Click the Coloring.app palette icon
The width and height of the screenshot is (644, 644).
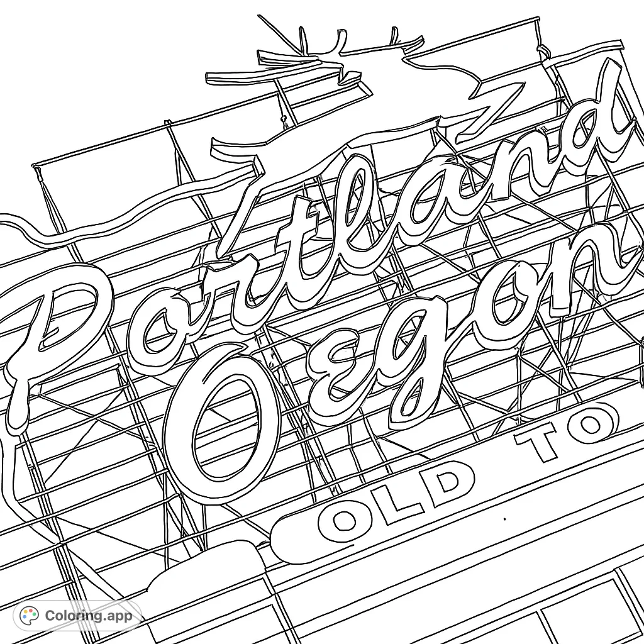pyautogui.click(x=28, y=614)
